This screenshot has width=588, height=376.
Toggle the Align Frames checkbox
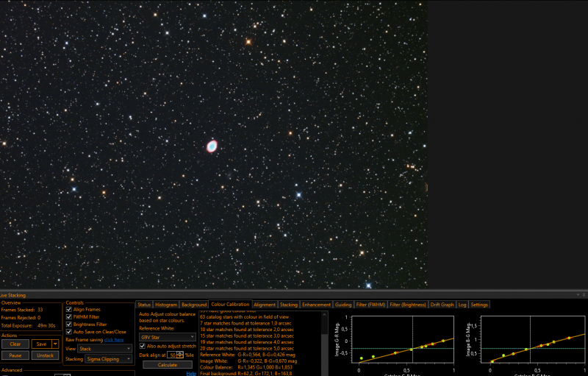pyautogui.click(x=68, y=310)
